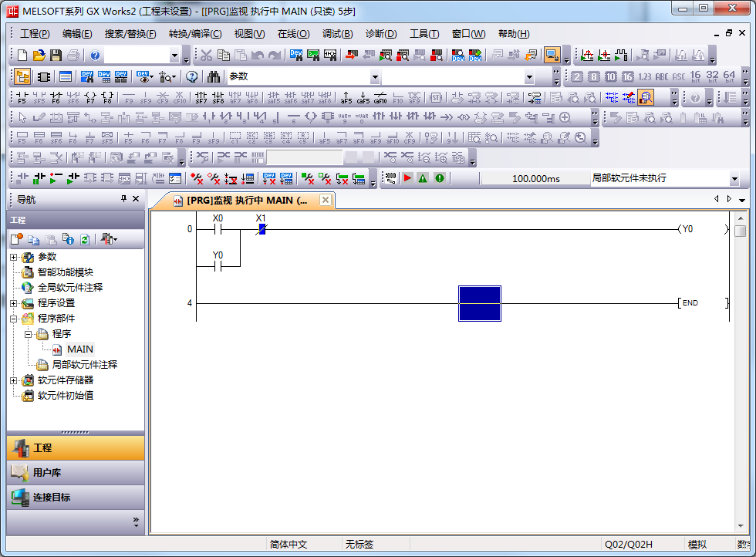Click the 连接目标 panel button
Image resolution: width=756 pixels, height=557 pixels.
click(x=76, y=497)
